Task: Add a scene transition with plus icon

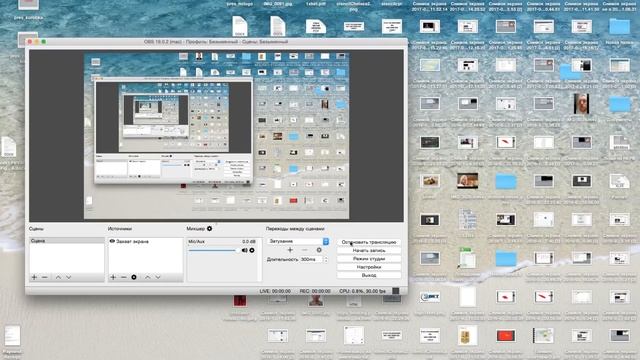Action: coord(290,250)
